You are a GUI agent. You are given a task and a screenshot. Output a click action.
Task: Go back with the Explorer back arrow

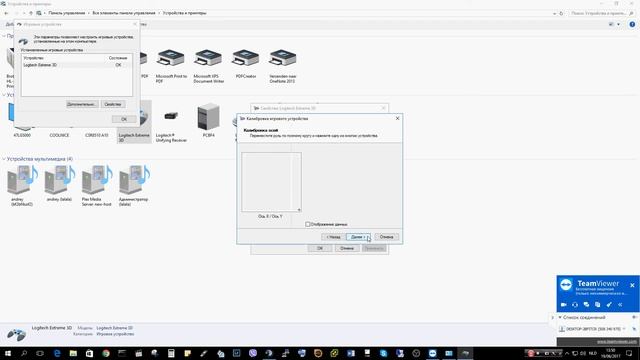tap(6, 13)
